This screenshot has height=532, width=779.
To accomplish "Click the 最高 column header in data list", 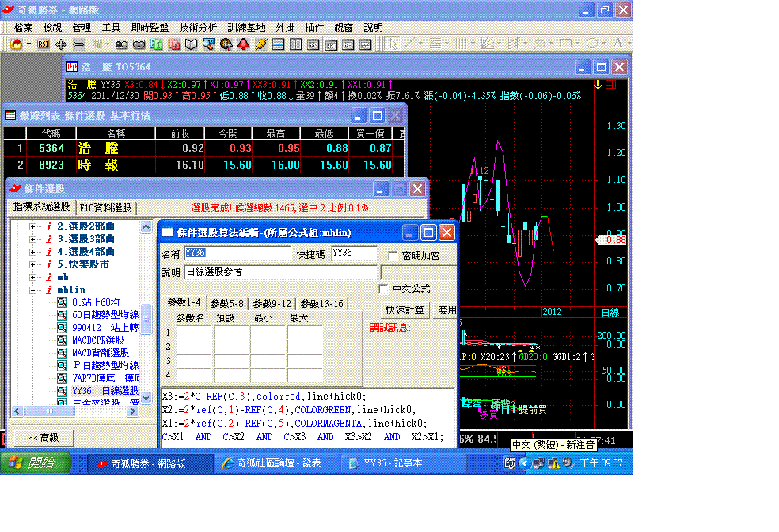I will click(275, 133).
